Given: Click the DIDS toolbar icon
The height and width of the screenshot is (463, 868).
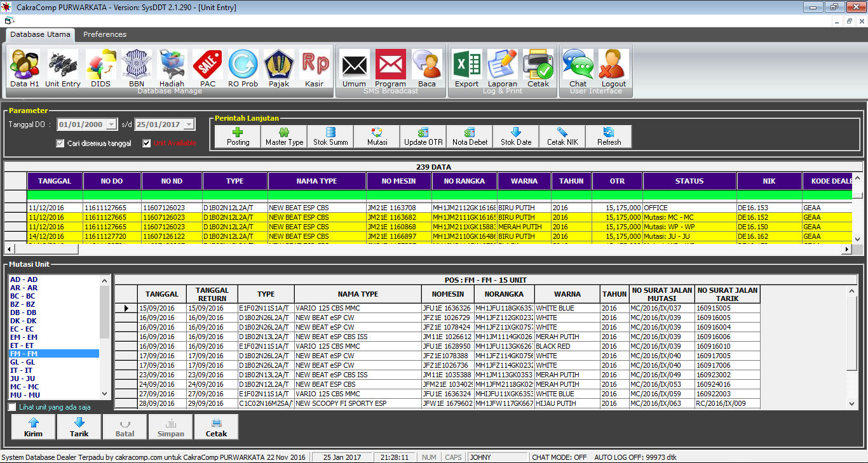Looking at the screenshot, I should click(100, 67).
